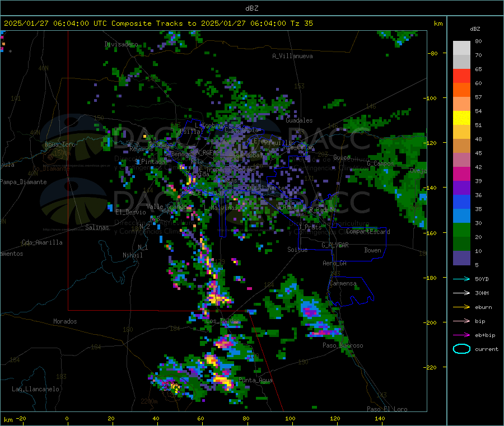Pick the purple swatch between 39 and 36
Screen dimensions: 504x426
point(461,188)
